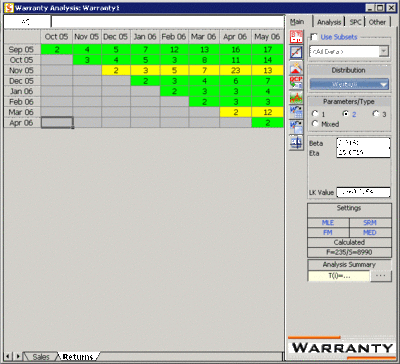400x364 pixels.
Task: Open the SPC tab
Action: pyautogui.click(x=355, y=22)
